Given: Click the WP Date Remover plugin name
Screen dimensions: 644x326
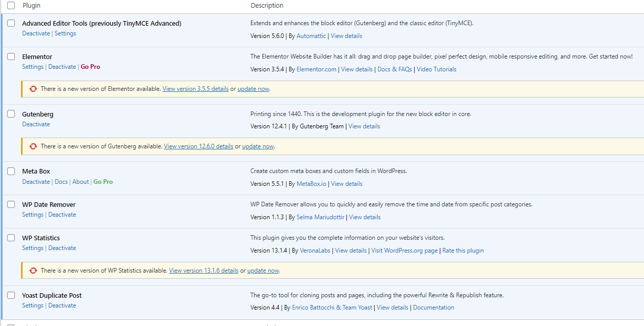Looking at the screenshot, I should pyautogui.click(x=49, y=204).
